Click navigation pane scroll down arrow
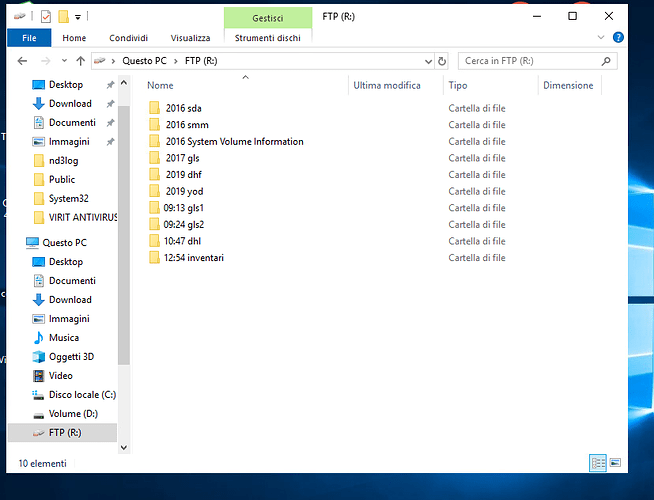 point(124,447)
